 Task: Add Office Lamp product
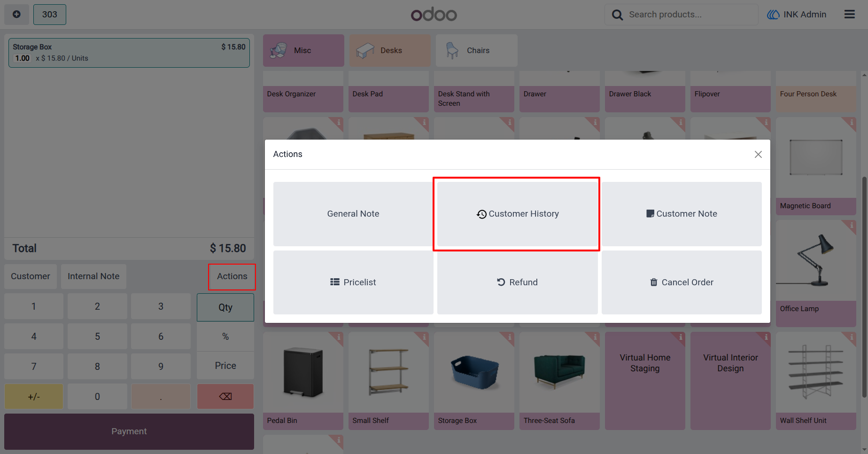(x=816, y=274)
